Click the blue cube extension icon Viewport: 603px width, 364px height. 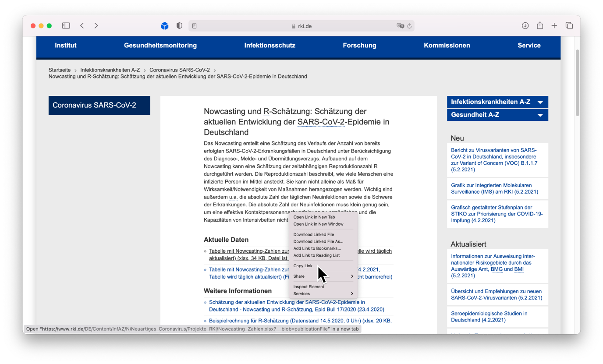point(165,26)
